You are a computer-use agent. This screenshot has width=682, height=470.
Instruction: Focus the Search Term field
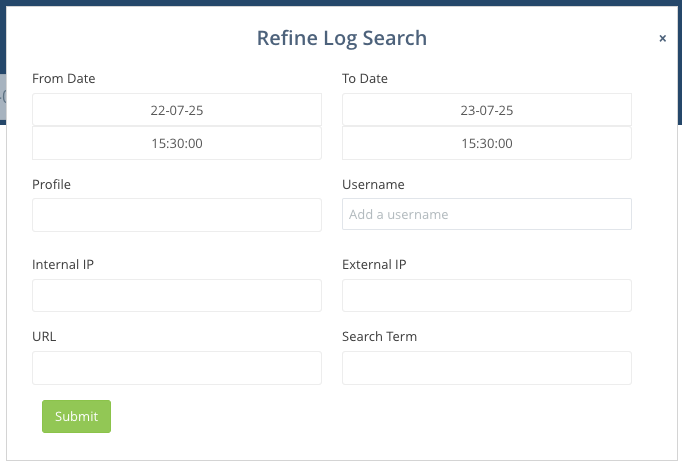tap(487, 368)
